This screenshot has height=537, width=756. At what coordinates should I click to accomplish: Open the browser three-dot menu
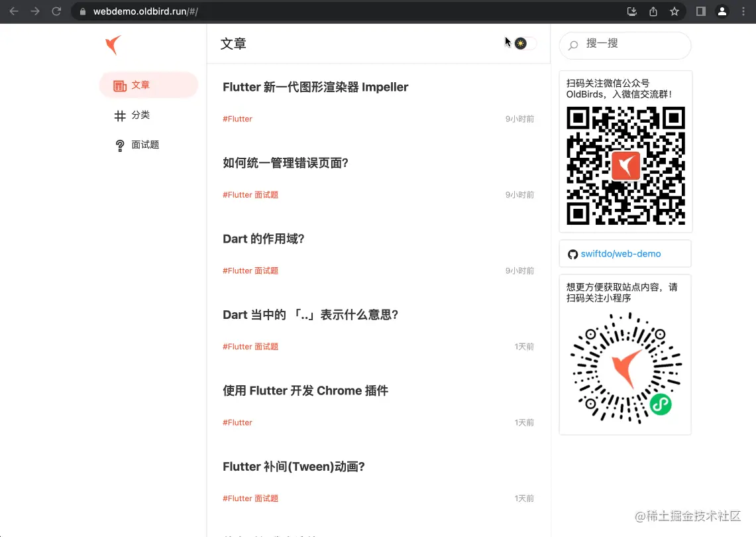[743, 11]
